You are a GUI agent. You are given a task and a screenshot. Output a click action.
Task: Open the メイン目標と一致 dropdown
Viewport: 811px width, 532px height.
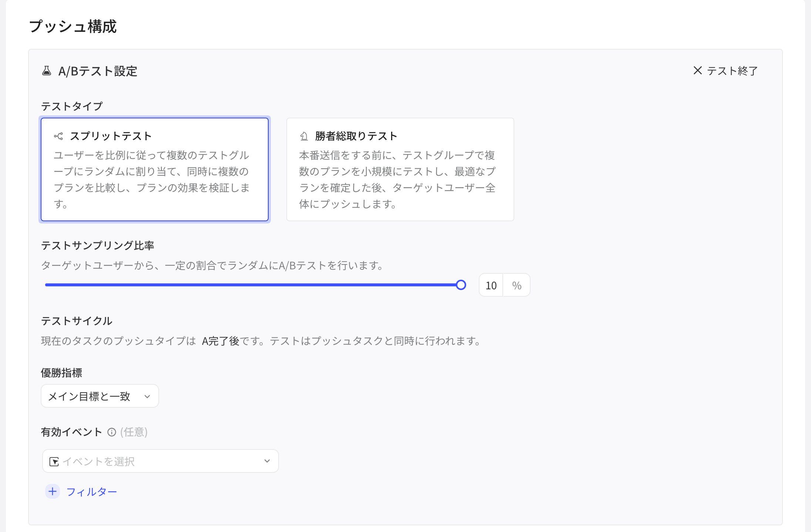click(x=100, y=396)
